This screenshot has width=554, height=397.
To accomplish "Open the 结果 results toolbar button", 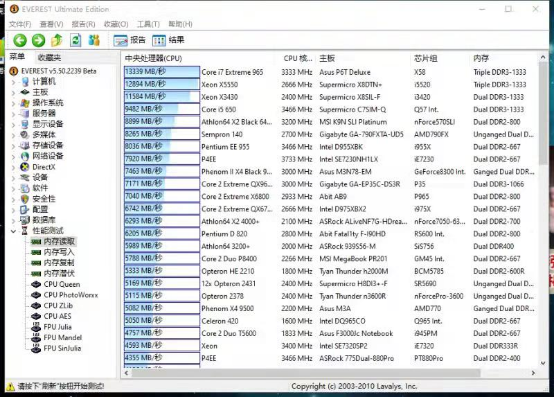I will pos(168,40).
